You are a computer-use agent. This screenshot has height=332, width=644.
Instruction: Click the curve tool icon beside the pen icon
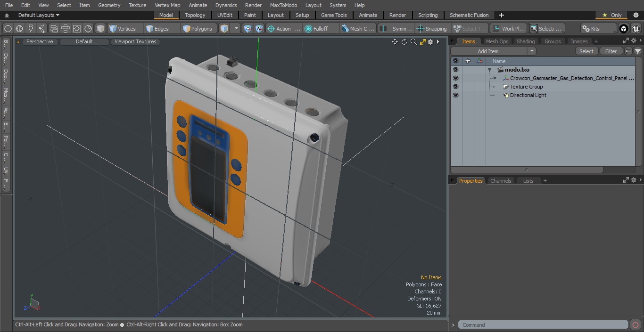pyautogui.click(x=42, y=29)
